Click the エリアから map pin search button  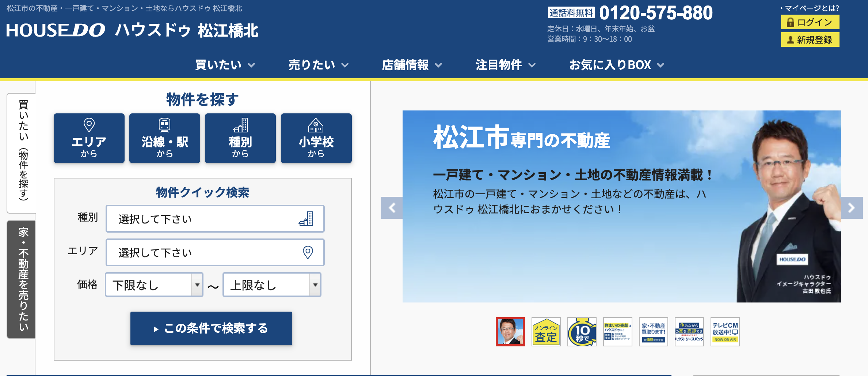pyautogui.click(x=89, y=138)
